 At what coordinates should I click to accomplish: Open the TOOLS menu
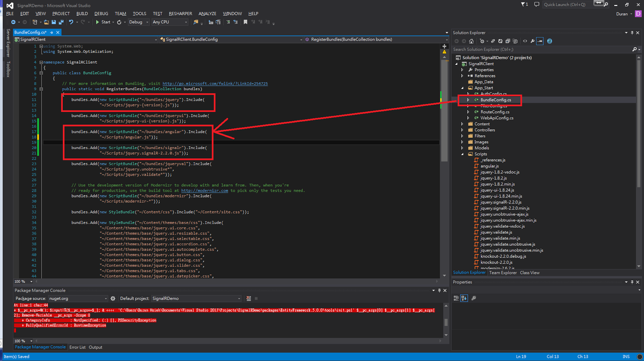(140, 14)
